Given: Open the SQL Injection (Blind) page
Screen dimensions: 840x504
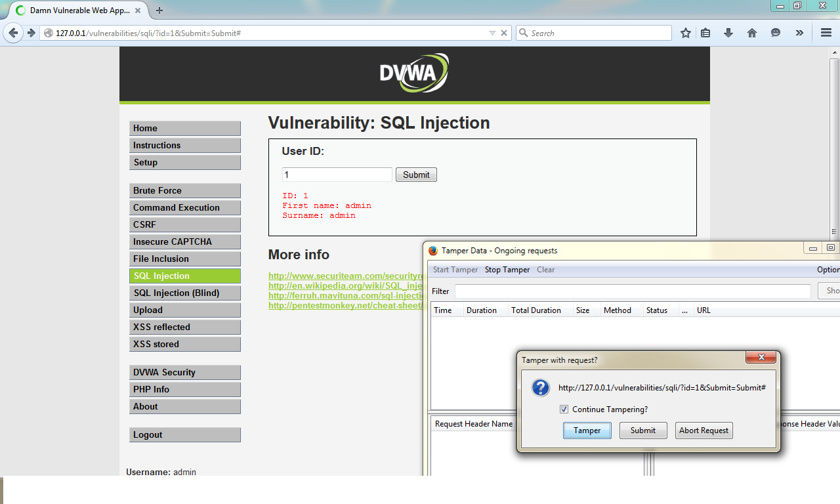Looking at the screenshot, I should (x=184, y=293).
